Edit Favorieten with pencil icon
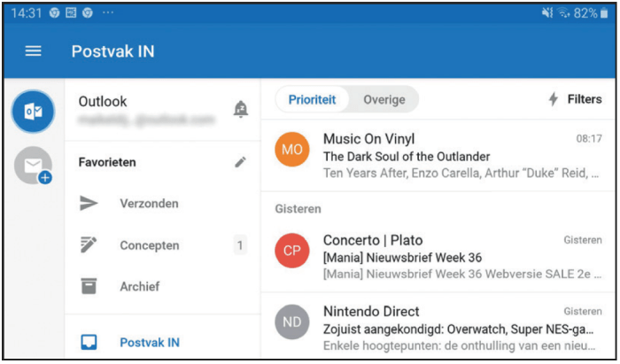Screen dimensions: 620x364 click(240, 162)
